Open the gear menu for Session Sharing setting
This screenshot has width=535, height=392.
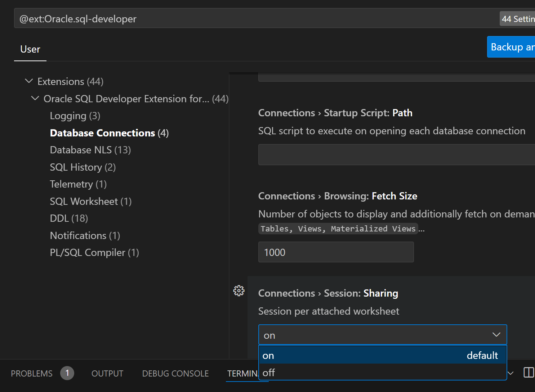coord(239,290)
